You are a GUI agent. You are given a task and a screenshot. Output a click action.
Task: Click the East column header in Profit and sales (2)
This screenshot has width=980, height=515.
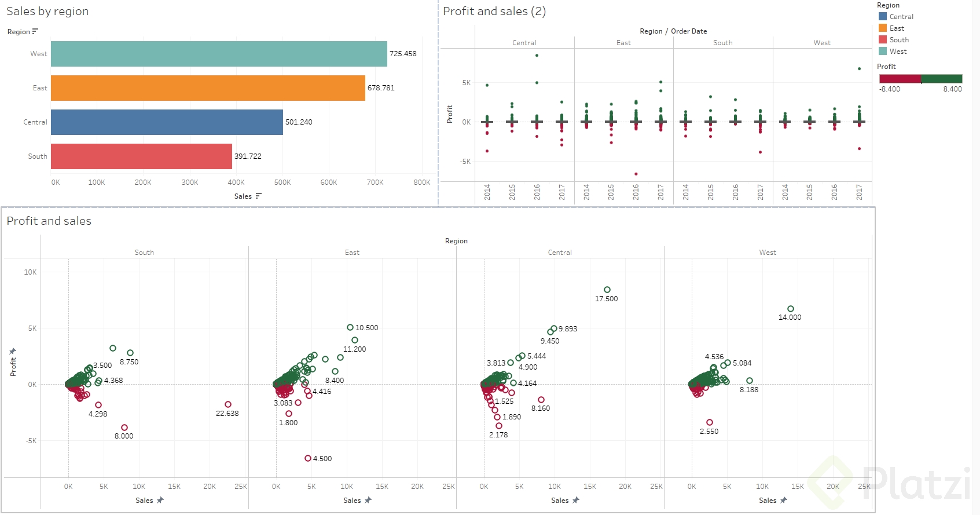[x=623, y=43]
